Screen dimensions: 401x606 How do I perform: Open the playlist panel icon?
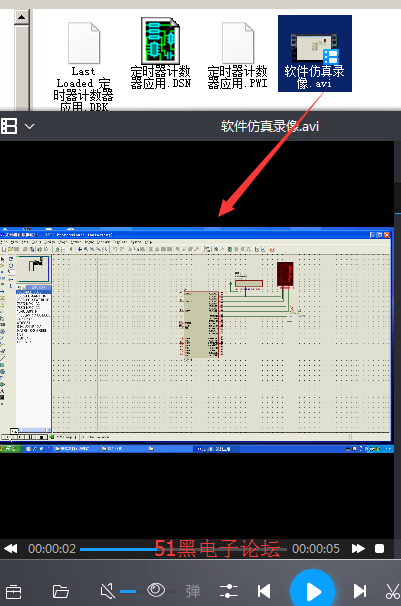pos(9,126)
